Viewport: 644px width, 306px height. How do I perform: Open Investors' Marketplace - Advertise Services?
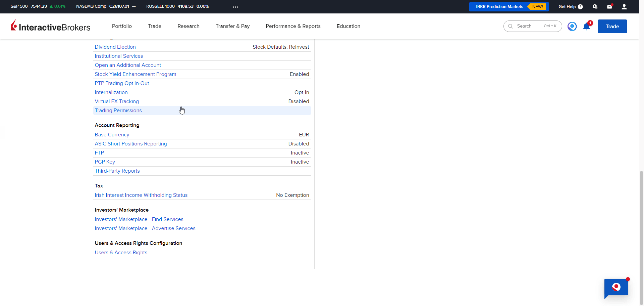pos(145,228)
